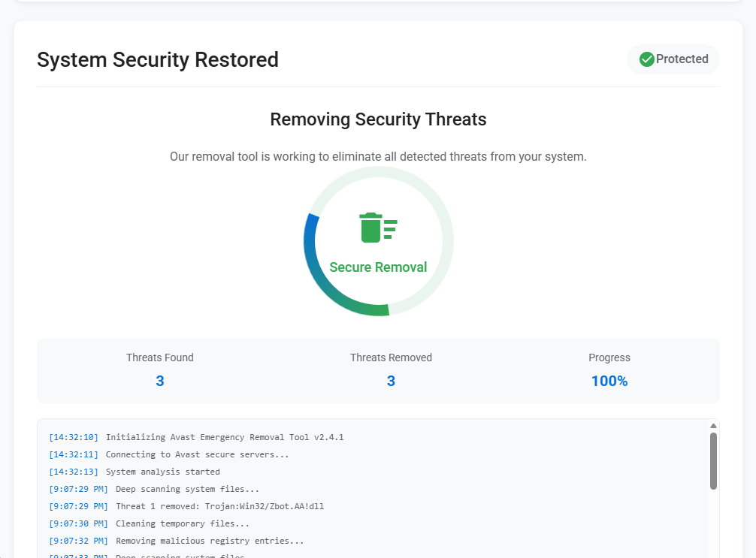The image size is (756, 558).
Task: Click the removal tool description sentence
Action: (x=378, y=157)
